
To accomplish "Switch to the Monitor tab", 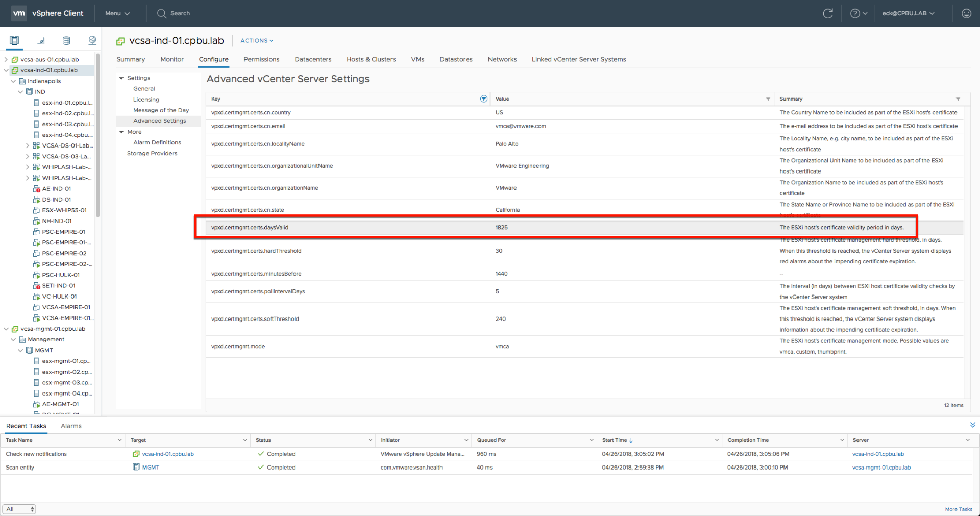I will pos(172,60).
